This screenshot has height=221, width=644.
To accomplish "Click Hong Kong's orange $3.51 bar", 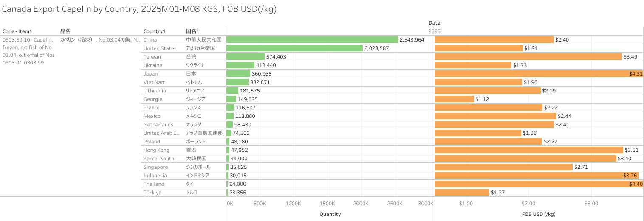I will pyautogui.click(x=529, y=150).
